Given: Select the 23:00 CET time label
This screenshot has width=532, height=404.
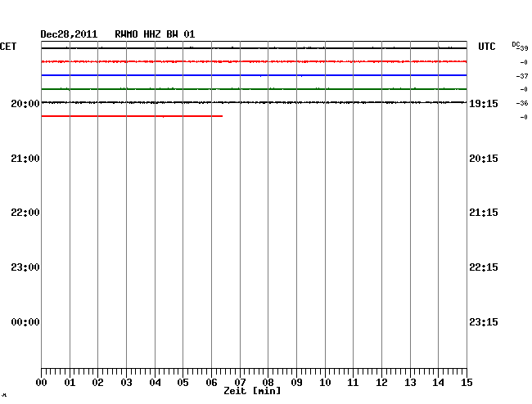Looking at the screenshot, I should coord(25,267).
